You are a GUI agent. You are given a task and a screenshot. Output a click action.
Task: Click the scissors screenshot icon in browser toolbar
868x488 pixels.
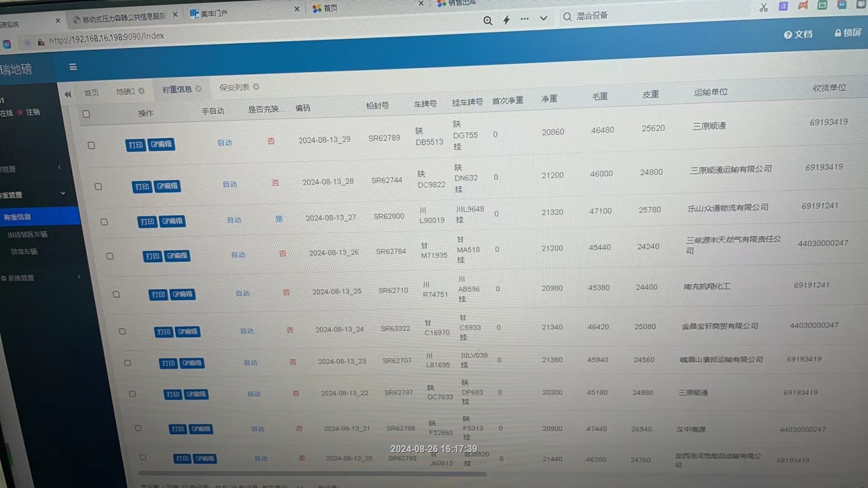coord(764,8)
